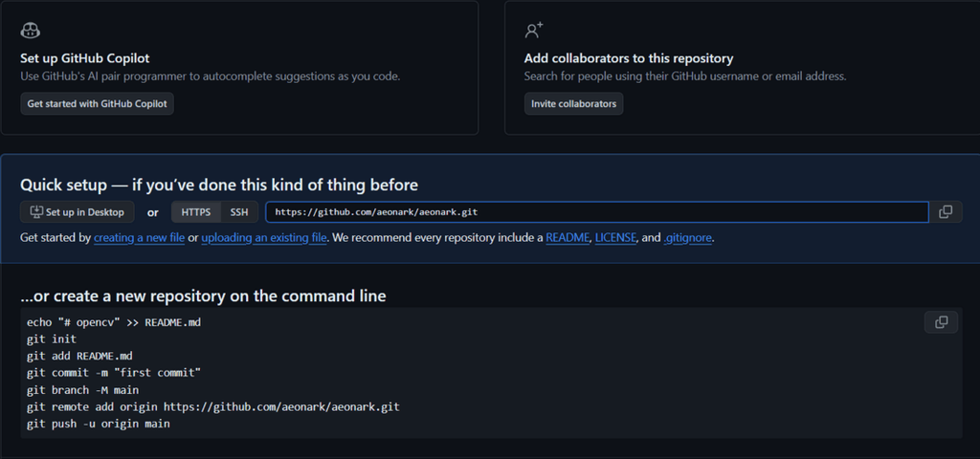Open the LICENSE link
Image resolution: width=980 pixels, height=459 pixels.
615,238
